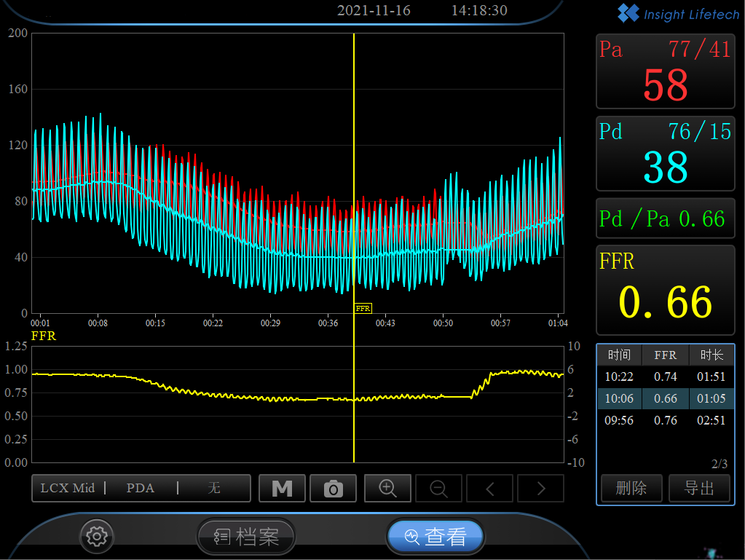Screen dimensions: 745x560
Task: Select the 10:06 record with FFR 0.66
Action: click(664, 398)
